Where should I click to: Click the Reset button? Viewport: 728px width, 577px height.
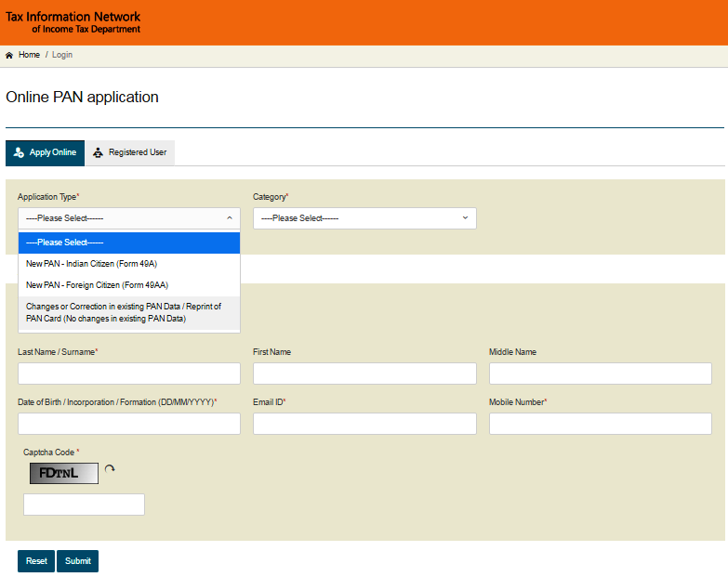coord(36,561)
